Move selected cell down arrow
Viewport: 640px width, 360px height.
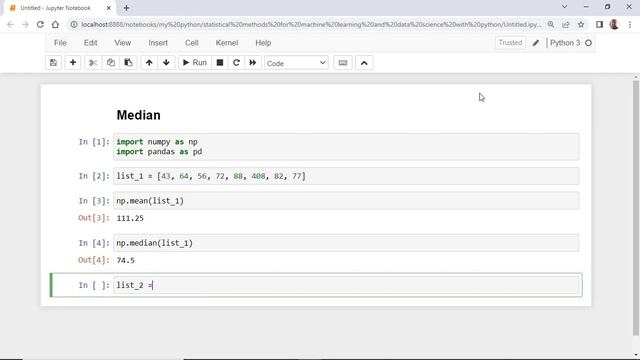[x=166, y=63]
